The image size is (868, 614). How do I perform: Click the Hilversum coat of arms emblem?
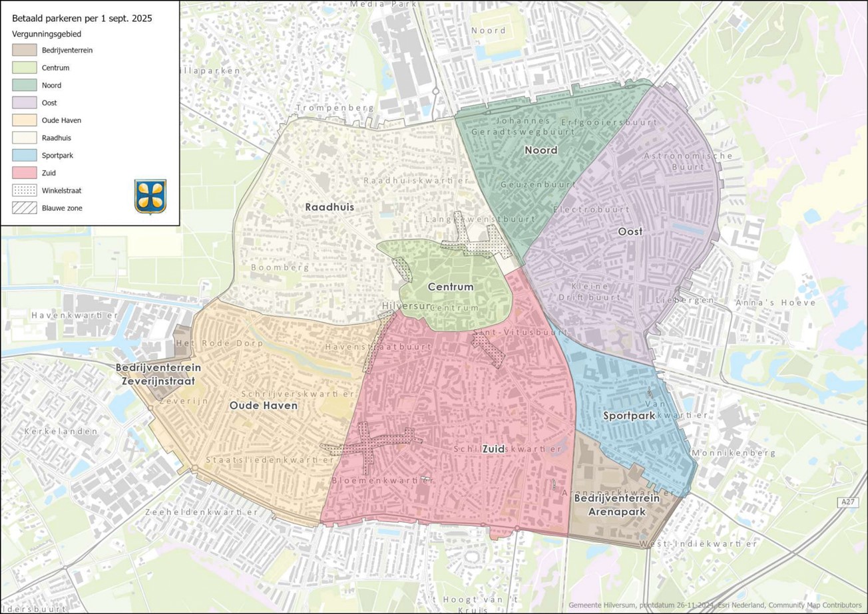(x=150, y=196)
